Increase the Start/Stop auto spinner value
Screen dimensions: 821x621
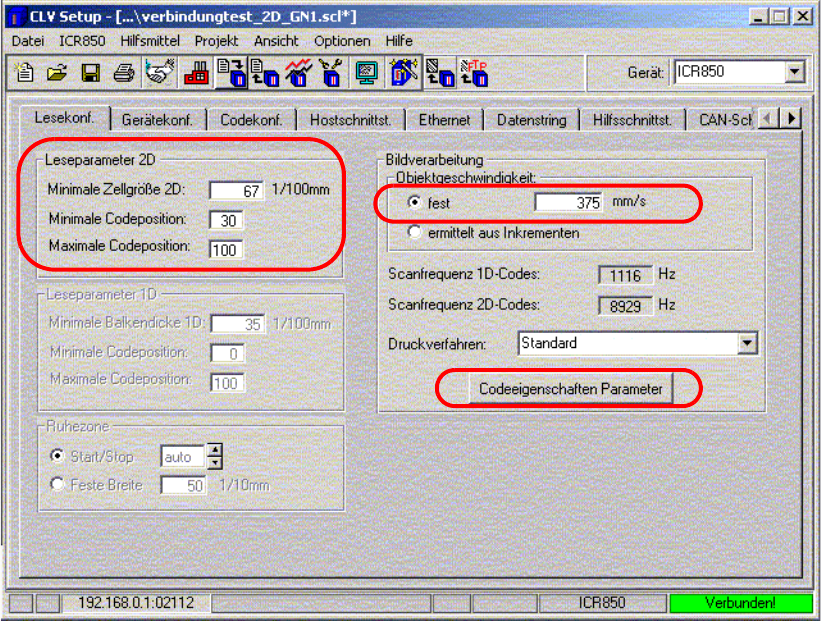[x=215, y=450]
